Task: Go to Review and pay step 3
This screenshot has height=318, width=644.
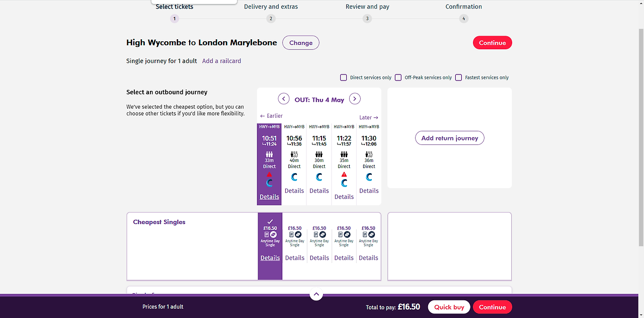Action: coord(367,19)
